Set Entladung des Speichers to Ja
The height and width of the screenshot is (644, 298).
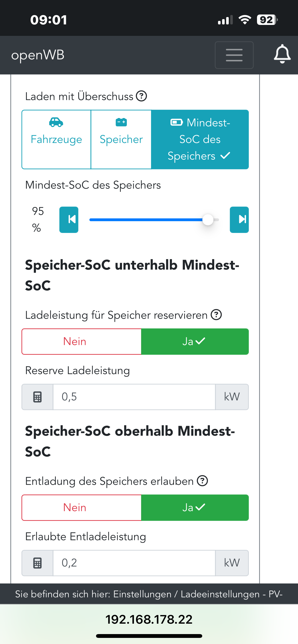click(x=195, y=507)
